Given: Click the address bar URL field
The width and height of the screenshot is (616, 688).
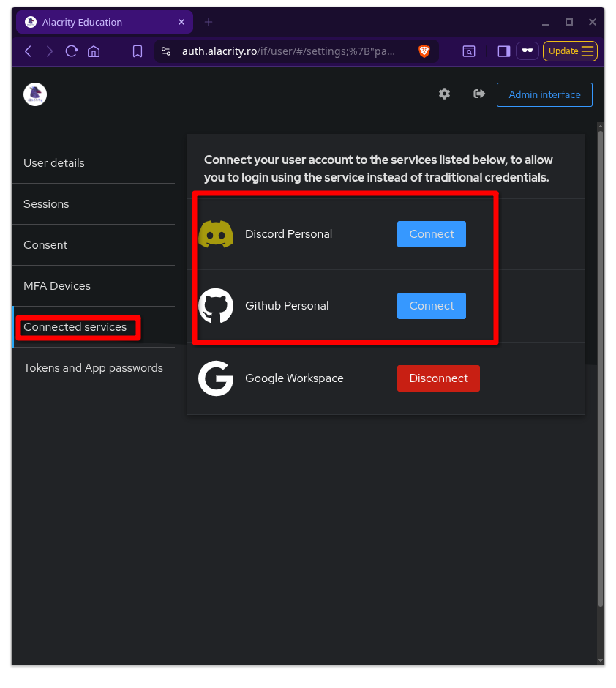Looking at the screenshot, I should click(288, 51).
